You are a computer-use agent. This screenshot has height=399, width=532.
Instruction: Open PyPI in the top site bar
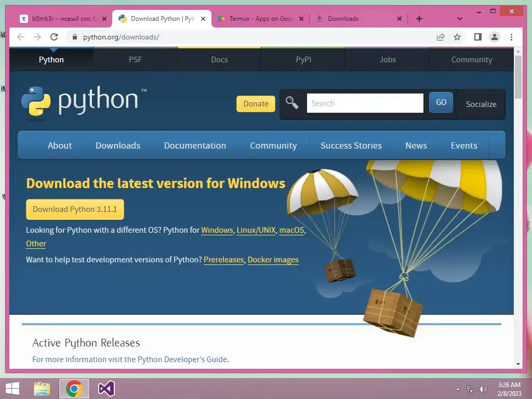[303, 60]
